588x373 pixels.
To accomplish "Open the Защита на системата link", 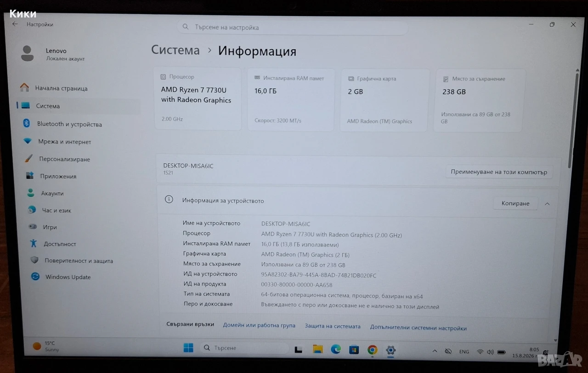I will 333,327.
